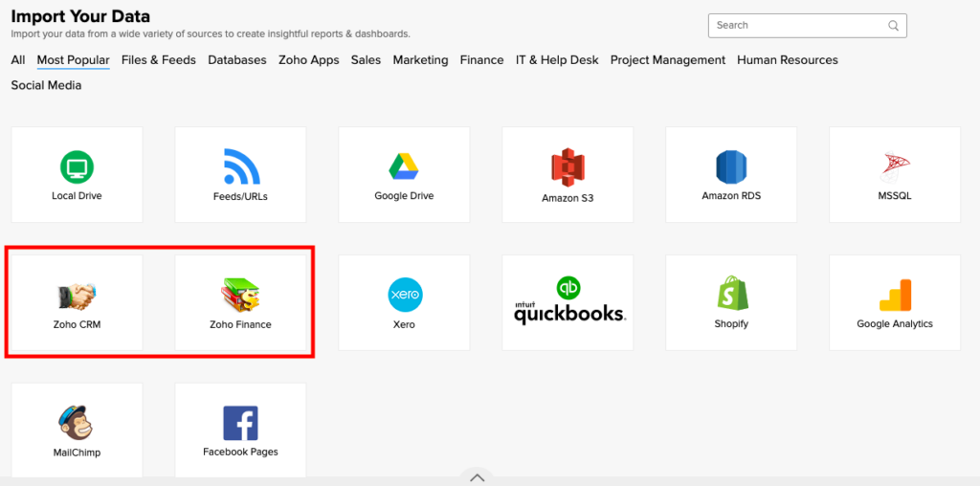Select the Sales category tab

tap(366, 60)
